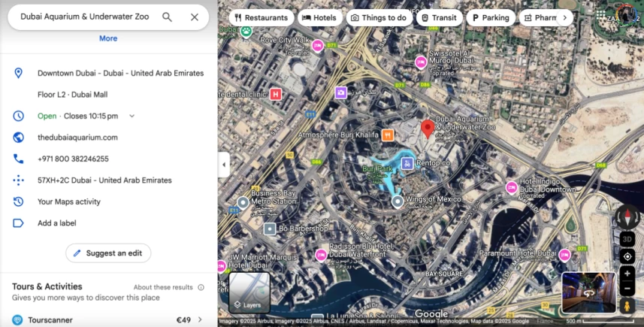Click Hotel Indigo Dubai Downtown marker
644x327 pixels.
[x=512, y=188]
